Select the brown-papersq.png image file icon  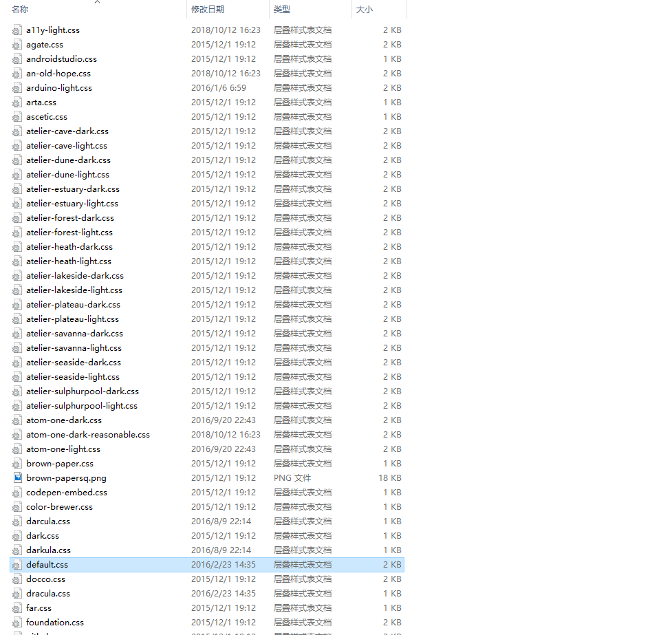coord(17,477)
